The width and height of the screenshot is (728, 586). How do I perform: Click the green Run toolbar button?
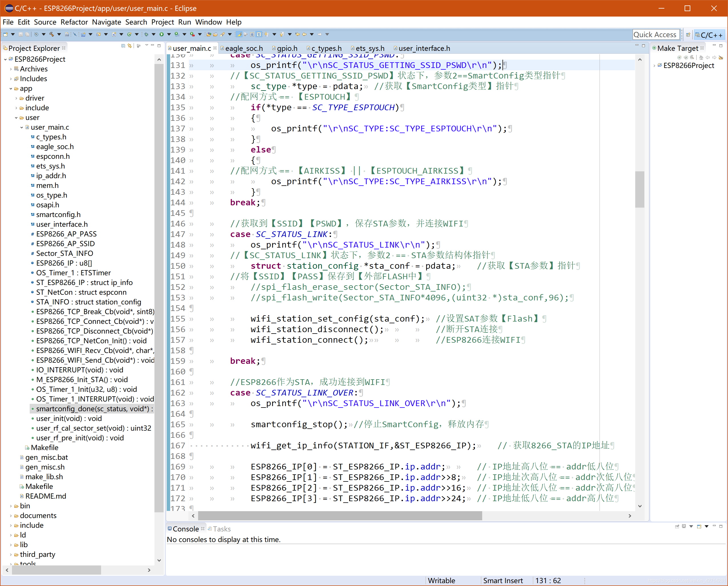pyautogui.click(x=161, y=34)
